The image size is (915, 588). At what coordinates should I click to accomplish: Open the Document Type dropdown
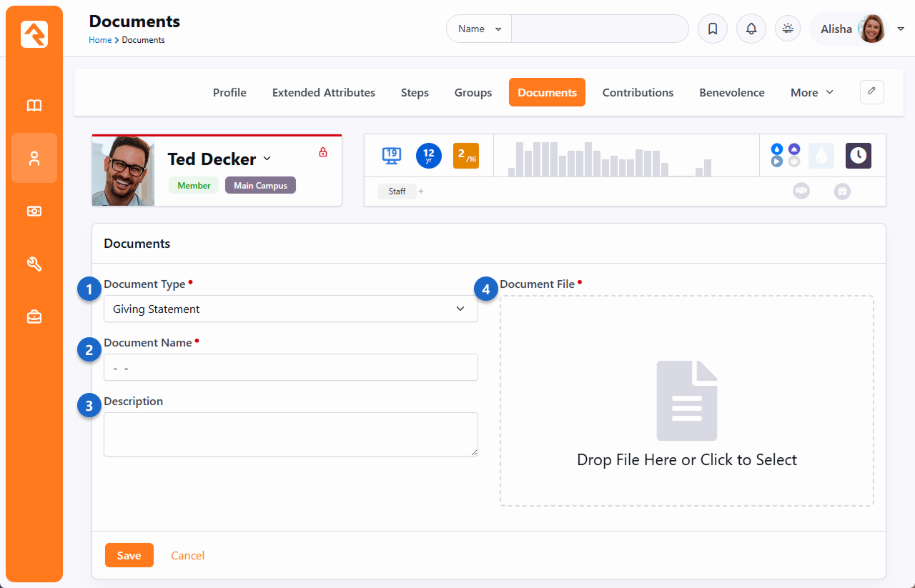(x=290, y=309)
